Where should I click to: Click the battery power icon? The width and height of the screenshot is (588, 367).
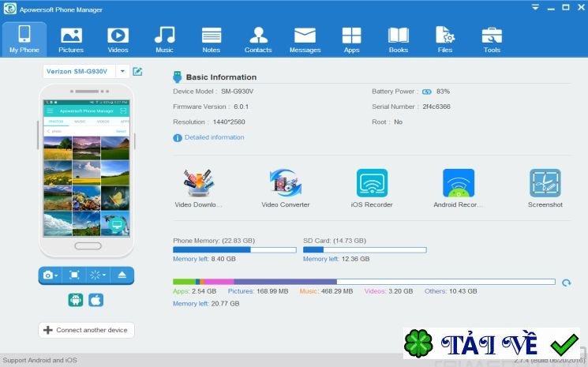point(426,92)
